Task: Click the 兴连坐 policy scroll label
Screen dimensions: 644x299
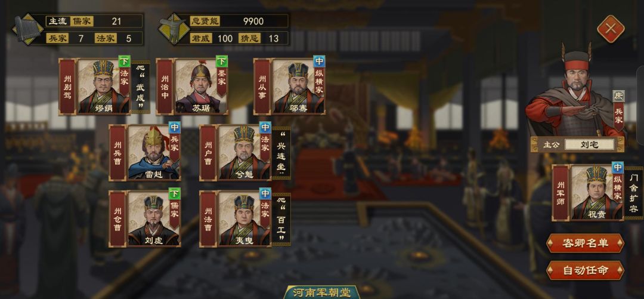Action: click(281, 153)
